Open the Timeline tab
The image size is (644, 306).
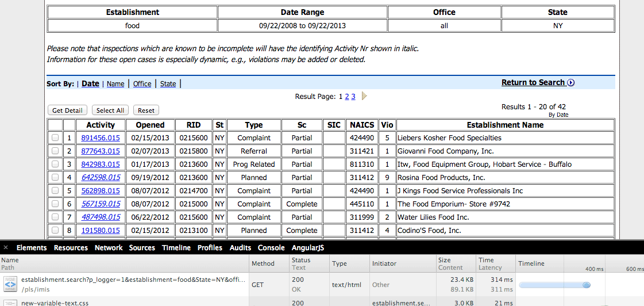click(x=176, y=247)
